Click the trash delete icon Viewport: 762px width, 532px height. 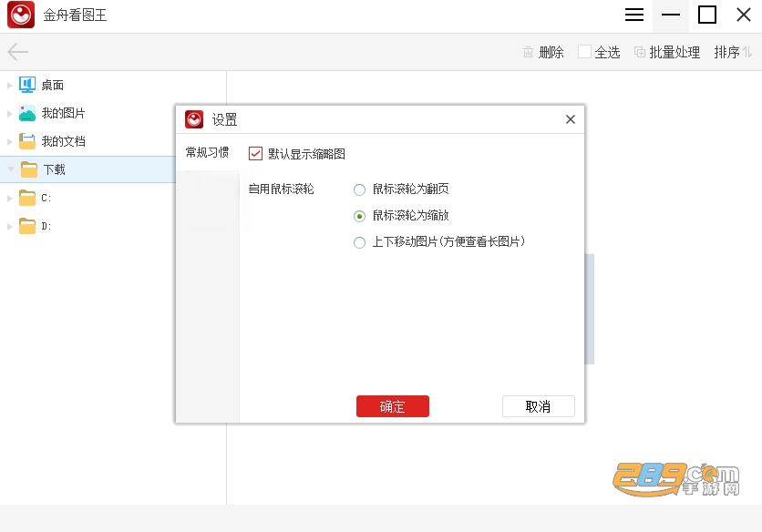[528, 52]
